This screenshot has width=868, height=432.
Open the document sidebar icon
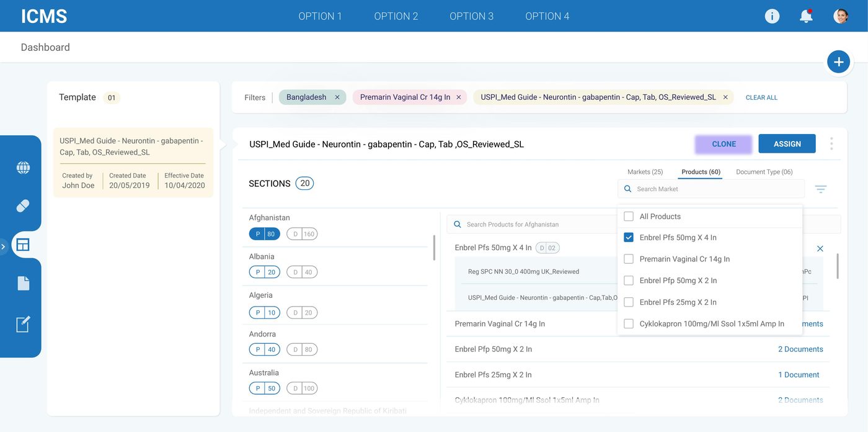click(23, 284)
